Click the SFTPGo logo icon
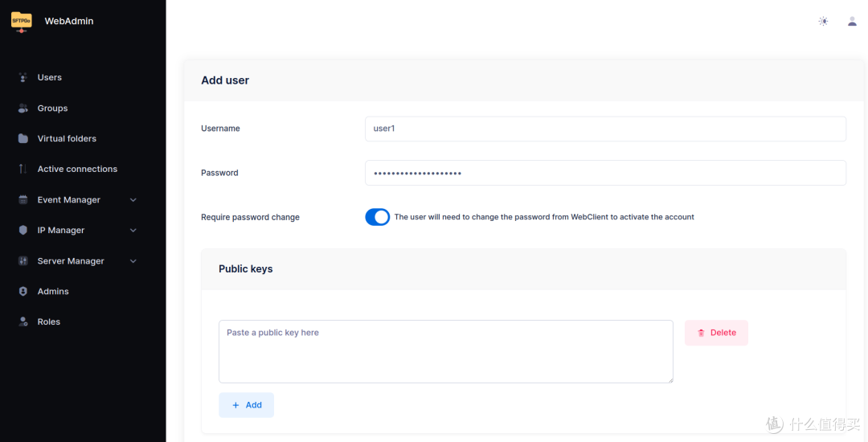The width and height of the screenshot is (868, 442). (x=22, y=21)
